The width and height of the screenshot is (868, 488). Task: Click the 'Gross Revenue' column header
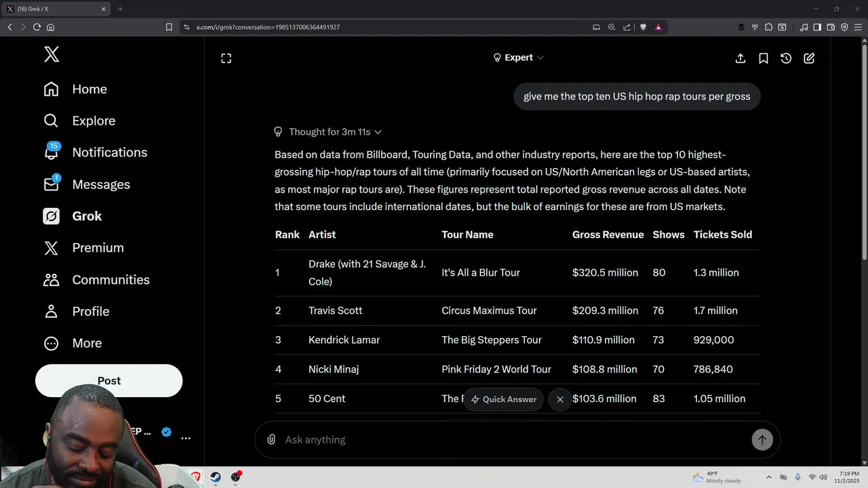coord(608,235)
